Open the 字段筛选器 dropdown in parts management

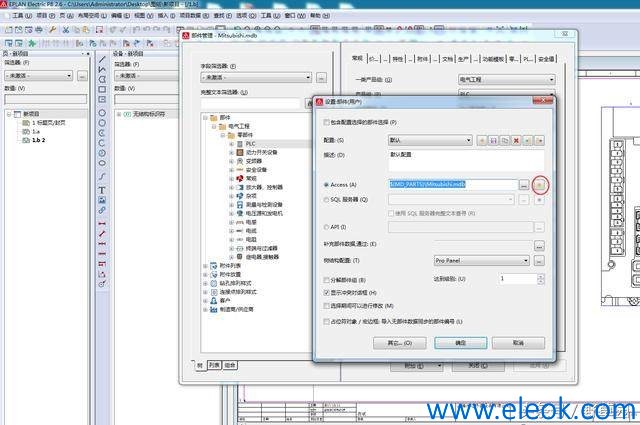(256, 77)
